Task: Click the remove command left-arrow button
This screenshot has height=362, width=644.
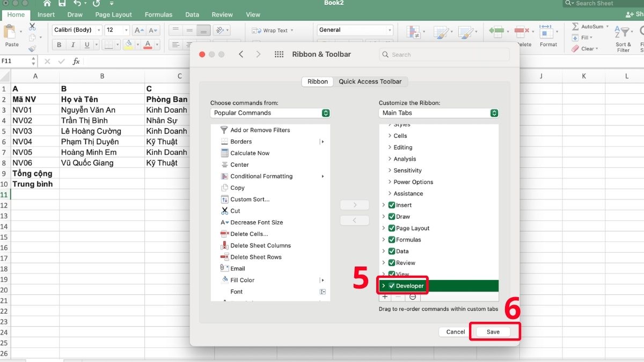Action: tap(355, 220)
